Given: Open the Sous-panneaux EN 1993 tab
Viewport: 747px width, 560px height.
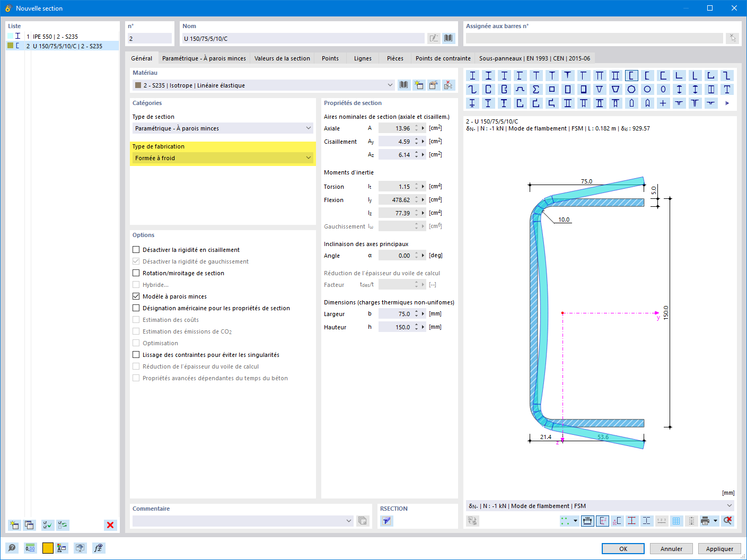Looking at the screenshot, I should click(534, 58).
